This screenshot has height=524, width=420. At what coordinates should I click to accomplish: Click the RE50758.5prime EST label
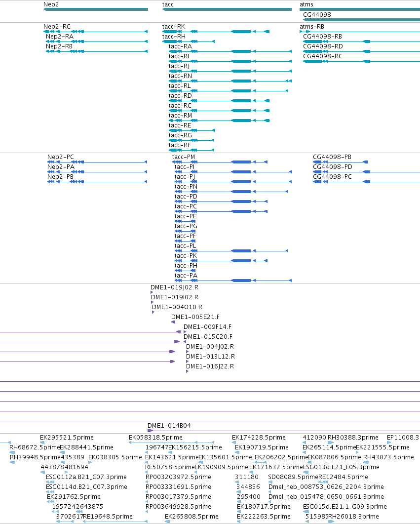pos(170,467)
